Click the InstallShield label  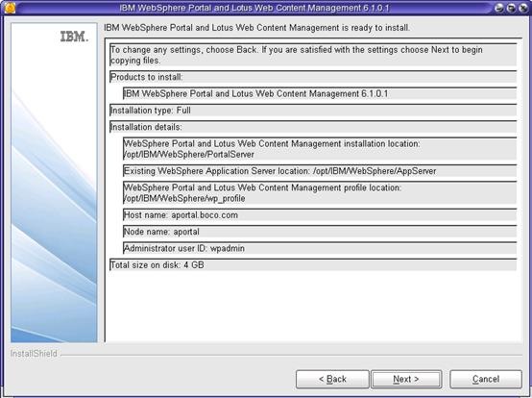coord(34,354)
